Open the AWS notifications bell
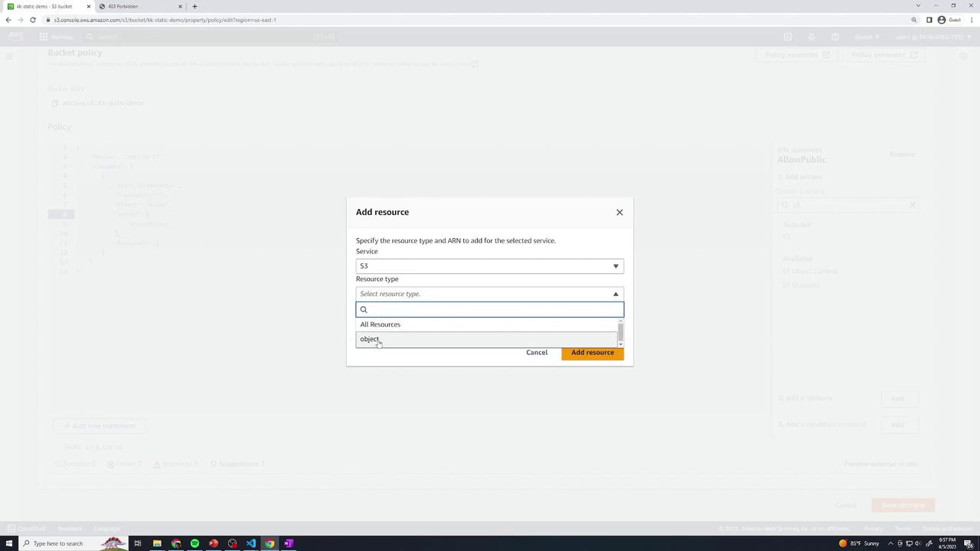The image size is (980, 551). [812, 37]
